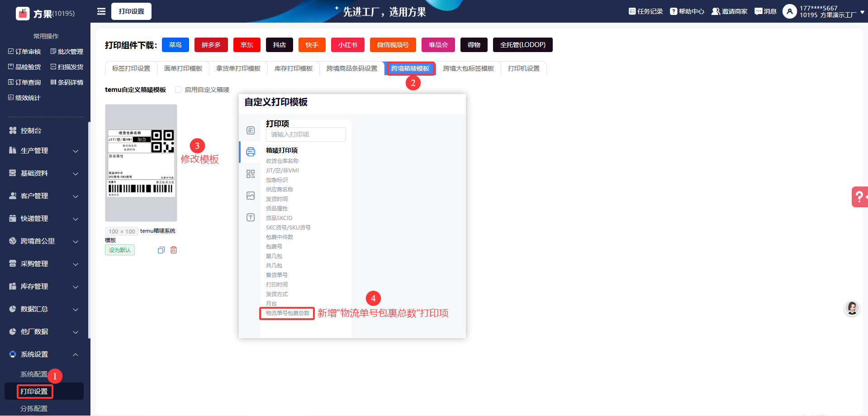Download 唯品会 print component
This screenshot has width=868, height=416.
pos(438,45)
